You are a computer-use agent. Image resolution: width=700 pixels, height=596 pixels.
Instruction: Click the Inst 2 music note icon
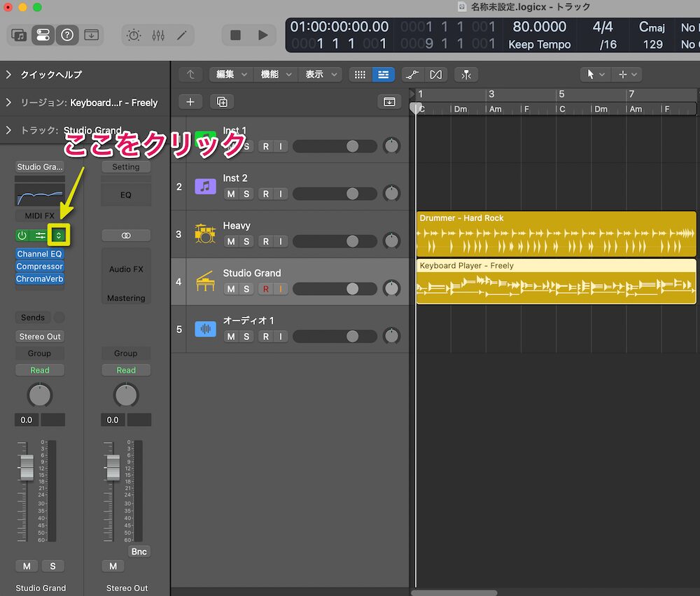pyautogui.click(x=205, y=186)
